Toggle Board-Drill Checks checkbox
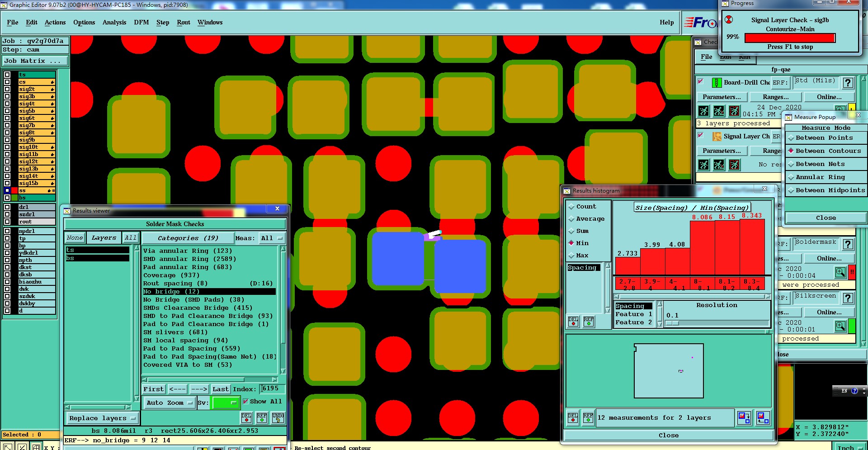This screenshot has height=450, width=868. pyautogui.click(x=701, y=81)
